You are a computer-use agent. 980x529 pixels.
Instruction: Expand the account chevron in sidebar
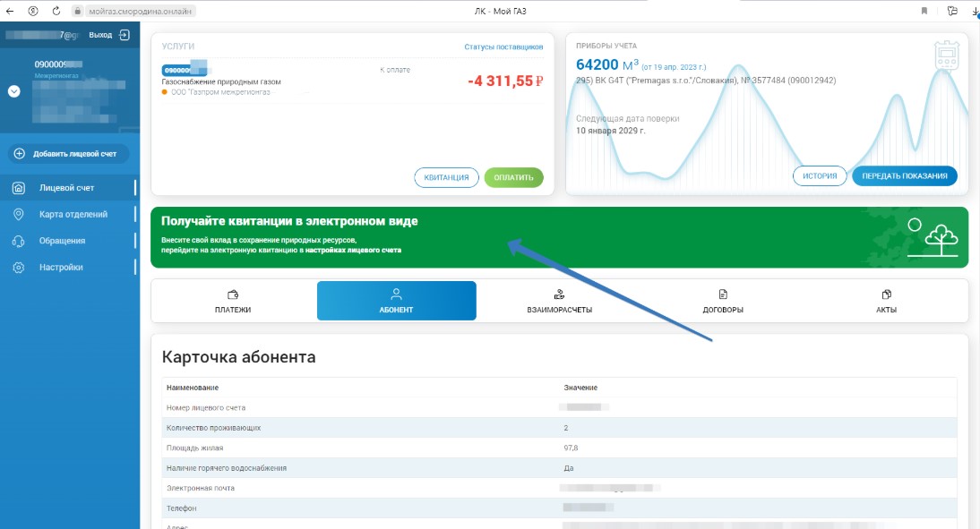tap(14, 91)
